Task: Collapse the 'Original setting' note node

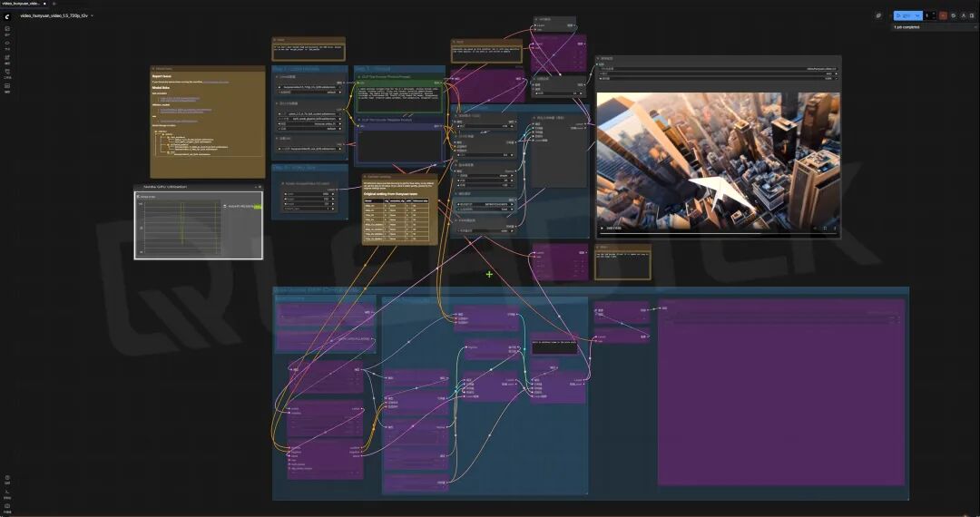Action: (367, 177)
